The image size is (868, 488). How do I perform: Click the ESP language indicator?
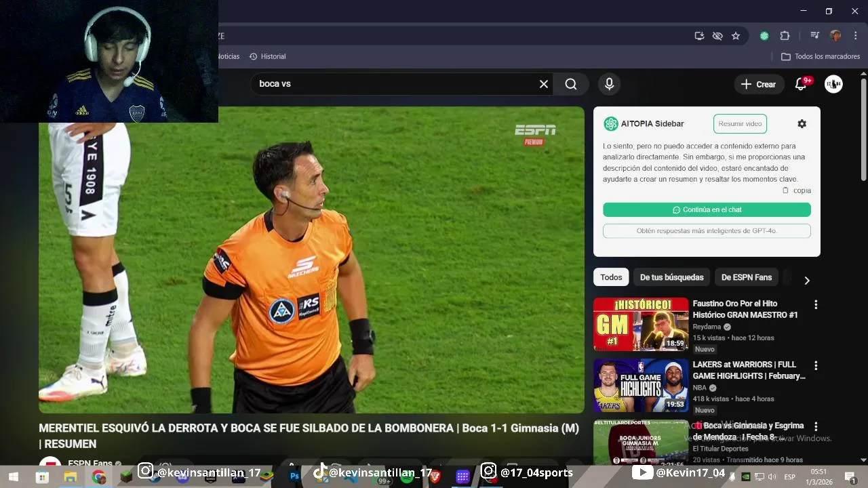coord(789,477)
